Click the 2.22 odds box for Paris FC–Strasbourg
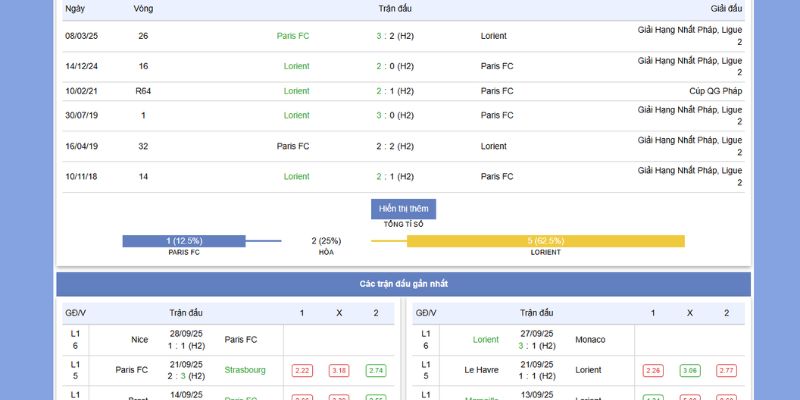The image size is (800, 400). 302,370
